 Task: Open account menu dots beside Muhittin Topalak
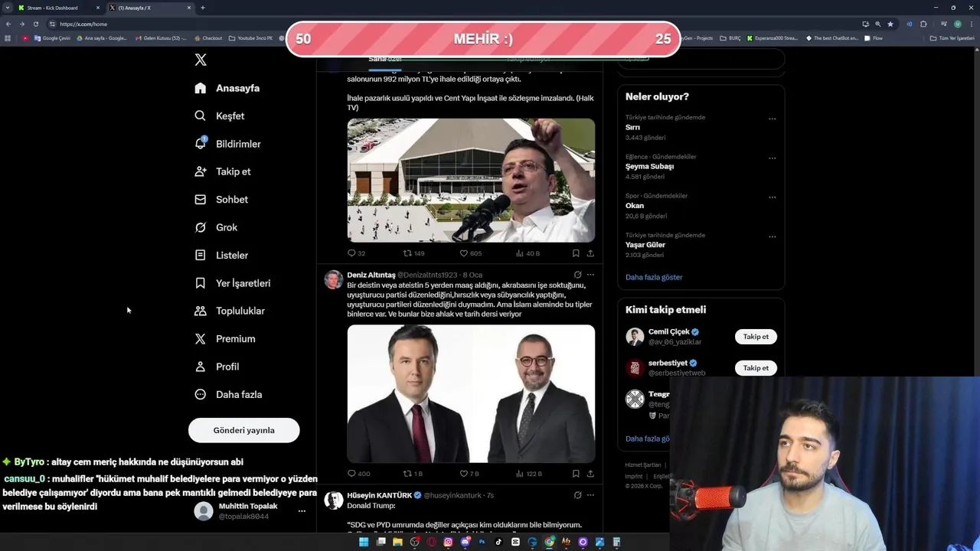(302, 510)
